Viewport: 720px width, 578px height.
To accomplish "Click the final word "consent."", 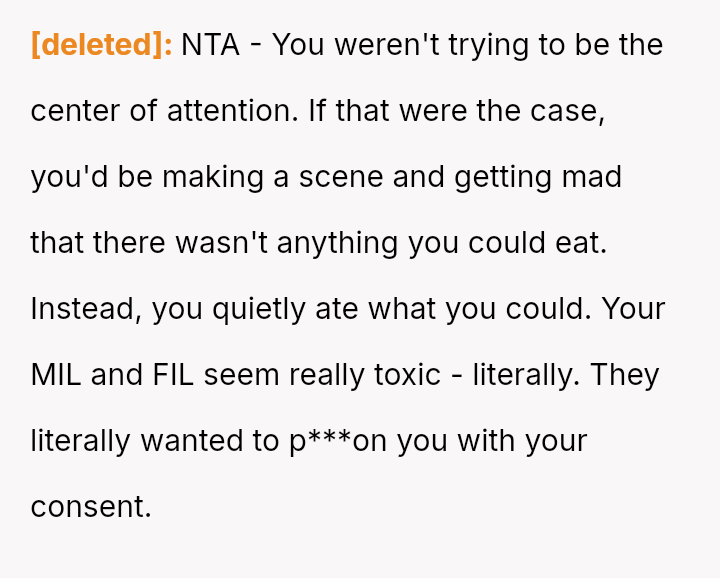I will pyautogui.click(x=91, y=507).
